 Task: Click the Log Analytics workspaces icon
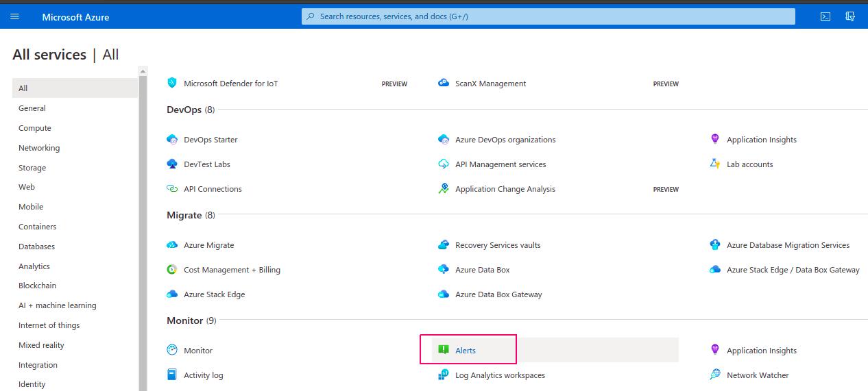[444, 375]
